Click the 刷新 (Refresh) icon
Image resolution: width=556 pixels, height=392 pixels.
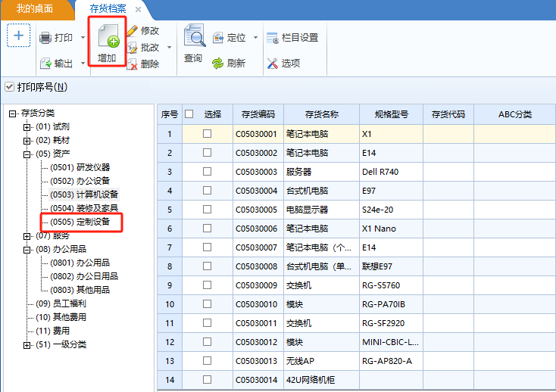tap(218, 64)
